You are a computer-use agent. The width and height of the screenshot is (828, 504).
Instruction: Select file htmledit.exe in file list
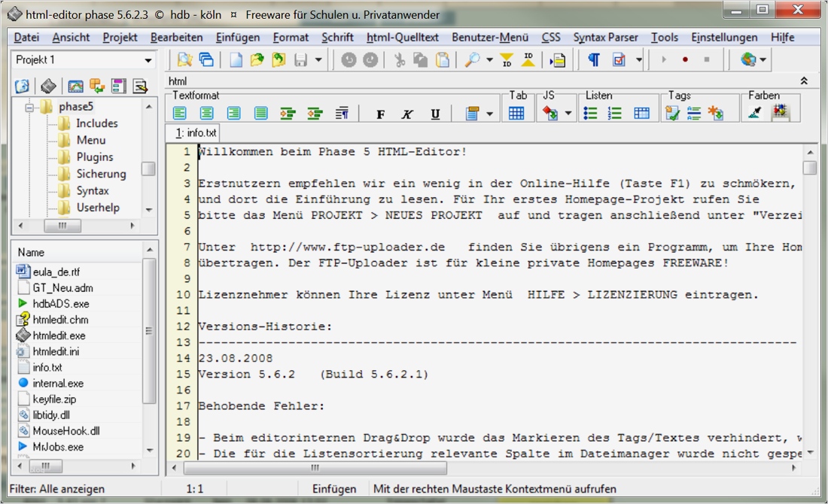[59, 335]
